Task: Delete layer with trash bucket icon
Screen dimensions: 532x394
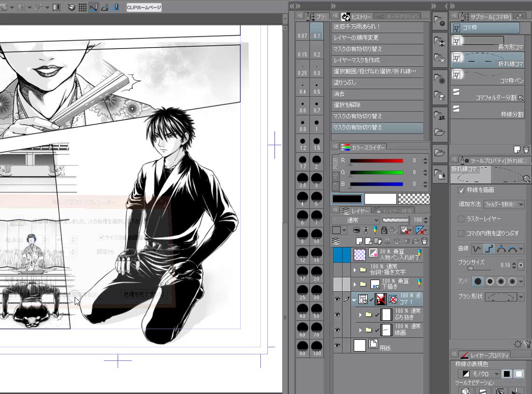Action: point(424,241)
